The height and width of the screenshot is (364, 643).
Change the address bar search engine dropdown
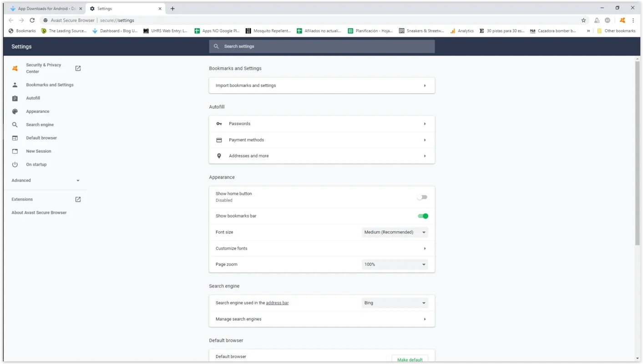[x=395, y=303]
